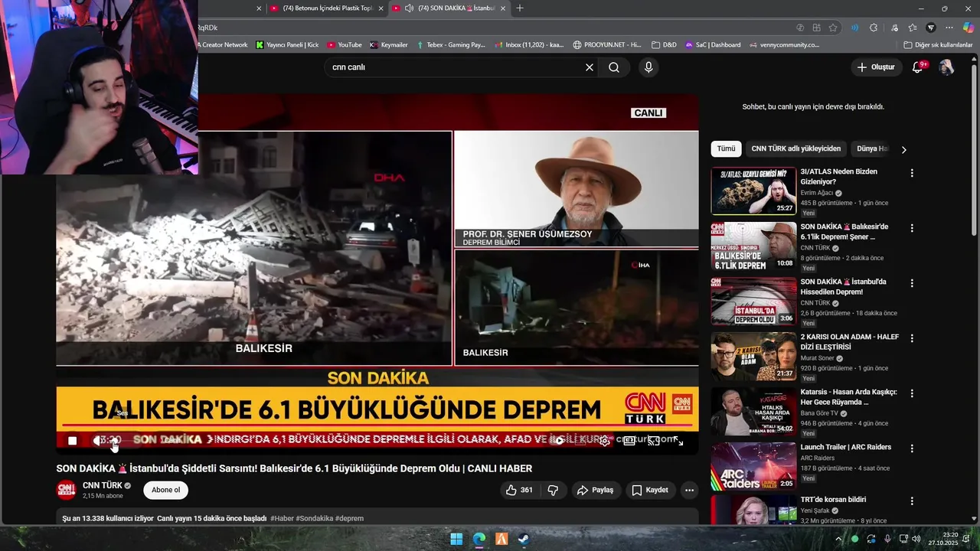Open options for 'İstanbul'da Hissedilen Deprem' video

tap(911, 283)
